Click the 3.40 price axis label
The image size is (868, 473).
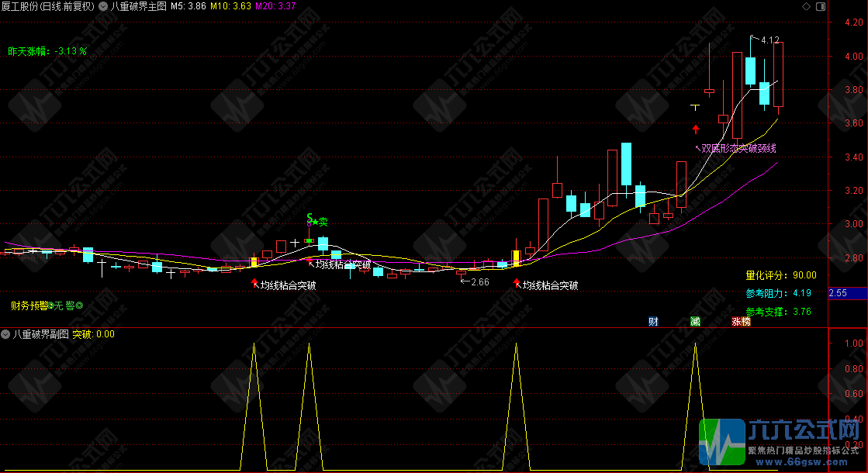[x=853, y=157]
